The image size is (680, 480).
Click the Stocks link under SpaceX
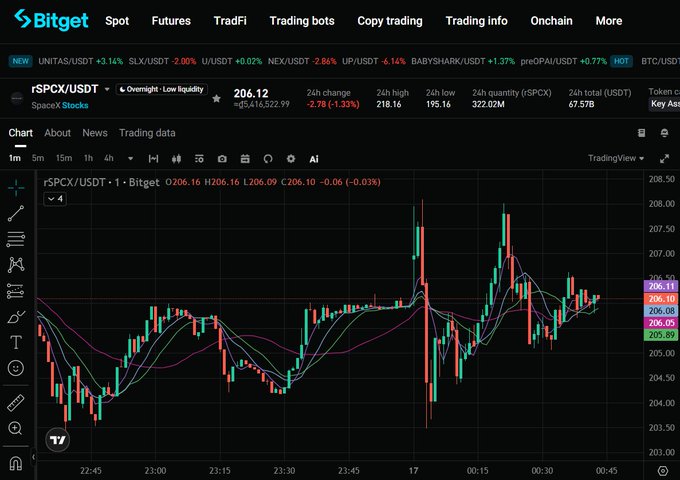point(75,105)
